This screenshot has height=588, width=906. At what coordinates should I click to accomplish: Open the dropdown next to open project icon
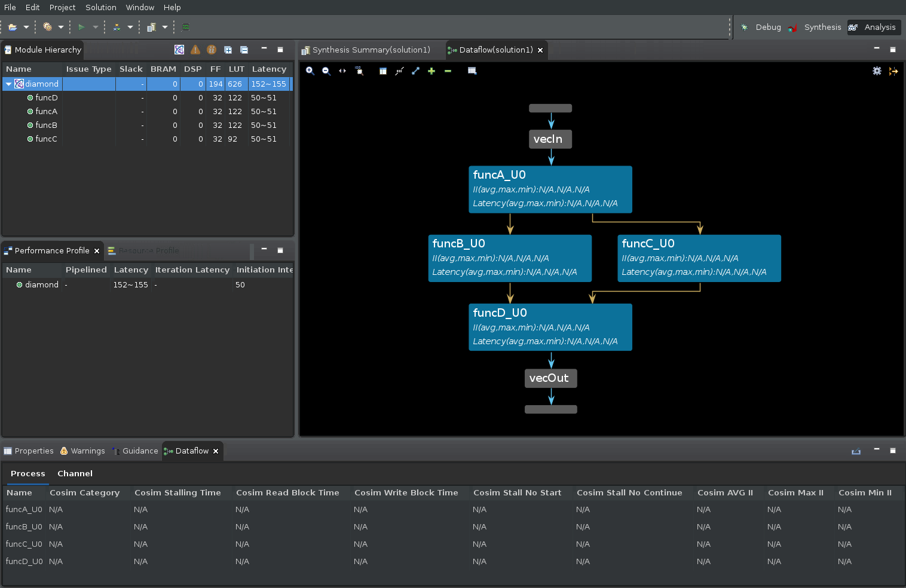click(26, 27)
